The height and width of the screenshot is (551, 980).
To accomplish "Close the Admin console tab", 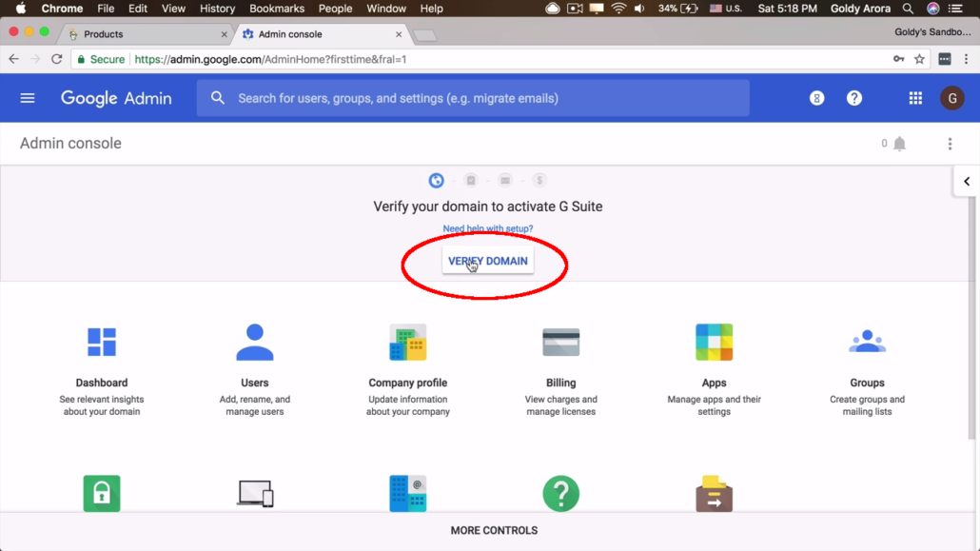I will click(x=399, y=34).
